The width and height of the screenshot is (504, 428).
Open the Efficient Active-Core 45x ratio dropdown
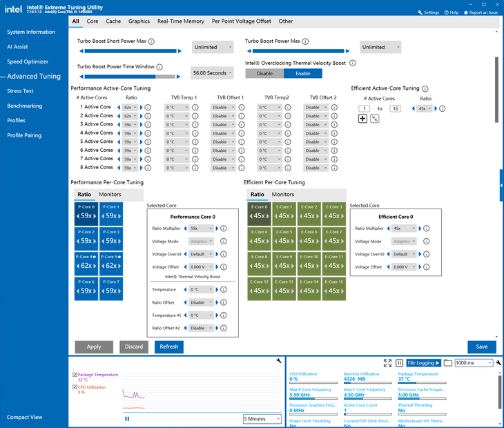click(x=425, y=108)
